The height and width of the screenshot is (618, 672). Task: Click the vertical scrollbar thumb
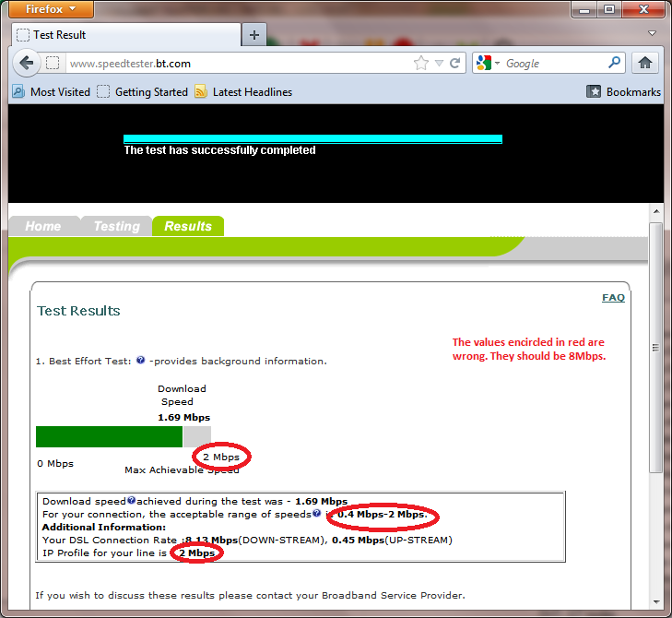click(x=655, y=348)
